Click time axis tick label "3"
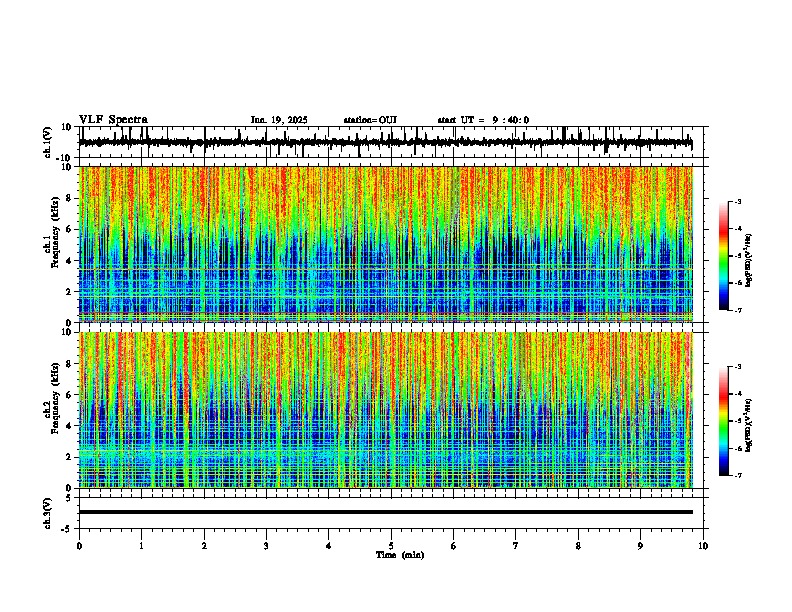The height and width of the screenshot is (612, 792). 266,546
